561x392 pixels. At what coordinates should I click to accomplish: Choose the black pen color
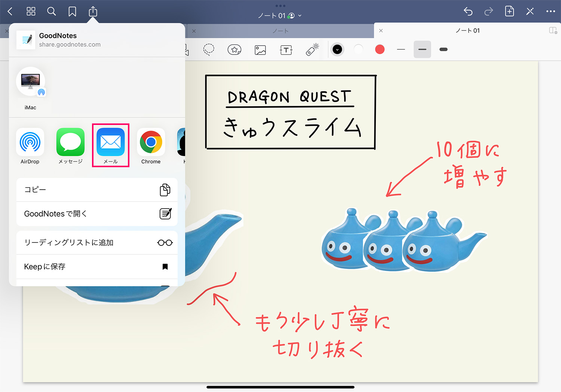pyautogui.click(x=337, y=49)
